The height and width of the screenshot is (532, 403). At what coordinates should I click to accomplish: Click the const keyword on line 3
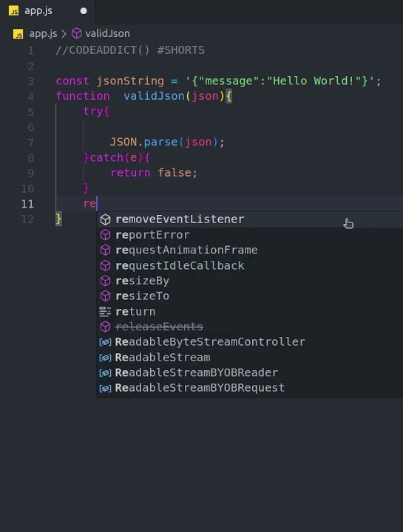(72, 81)
